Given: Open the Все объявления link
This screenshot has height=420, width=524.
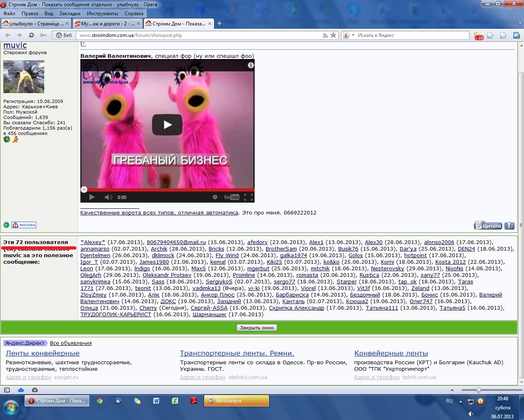Looking at the screenshot, I should (71, 343).
